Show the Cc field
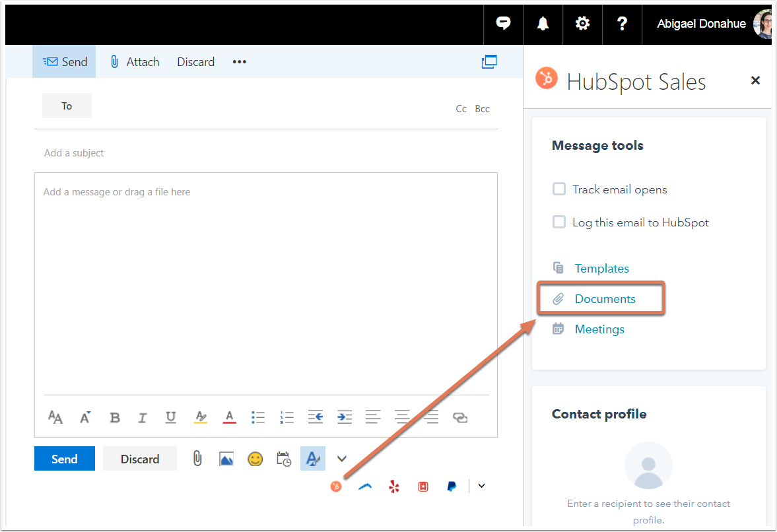The image size is (777, 532). pyautogui.click(x=461, y=109)
